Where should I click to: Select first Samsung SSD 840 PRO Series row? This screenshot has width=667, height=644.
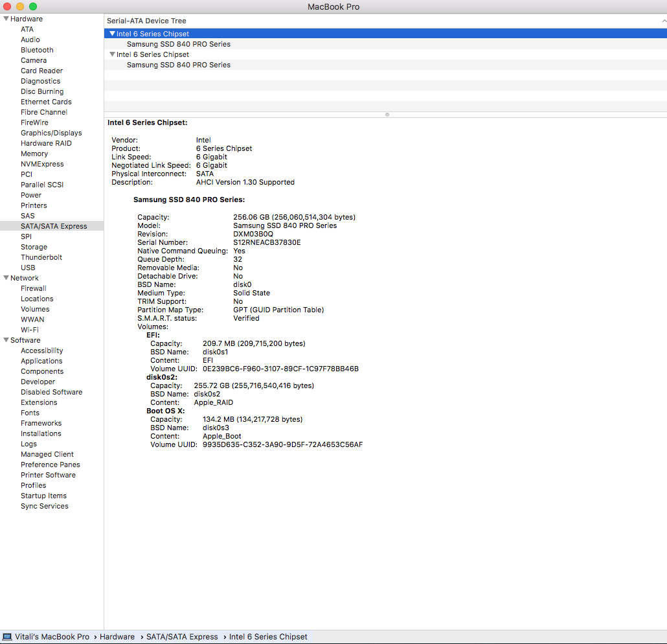(385, 44)
